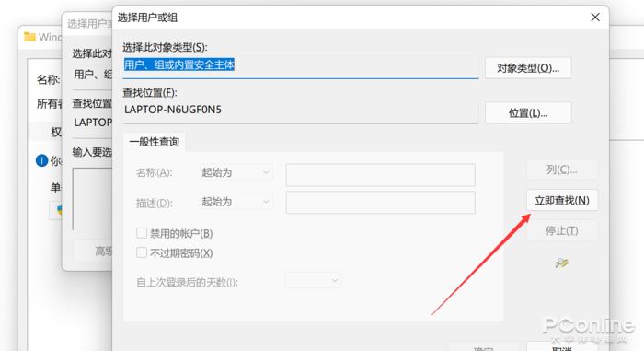Viewport: 644px width, 351px height.
Task: Expand the 描述(D) 起始为 dropdown
Action: (236, 202)
